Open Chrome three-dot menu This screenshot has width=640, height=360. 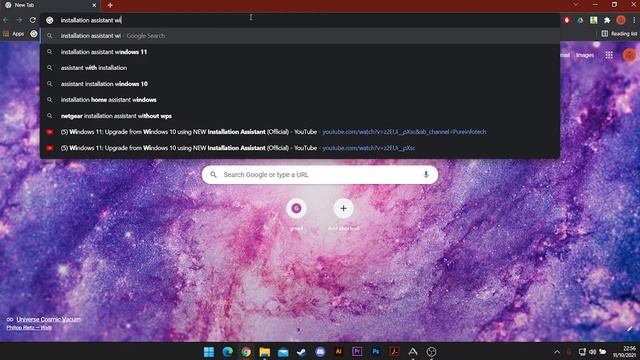[634, 20]
